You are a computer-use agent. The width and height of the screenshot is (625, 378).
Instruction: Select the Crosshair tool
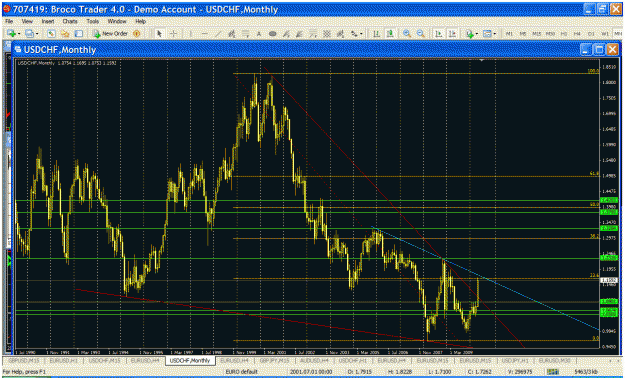pos(173,34)
